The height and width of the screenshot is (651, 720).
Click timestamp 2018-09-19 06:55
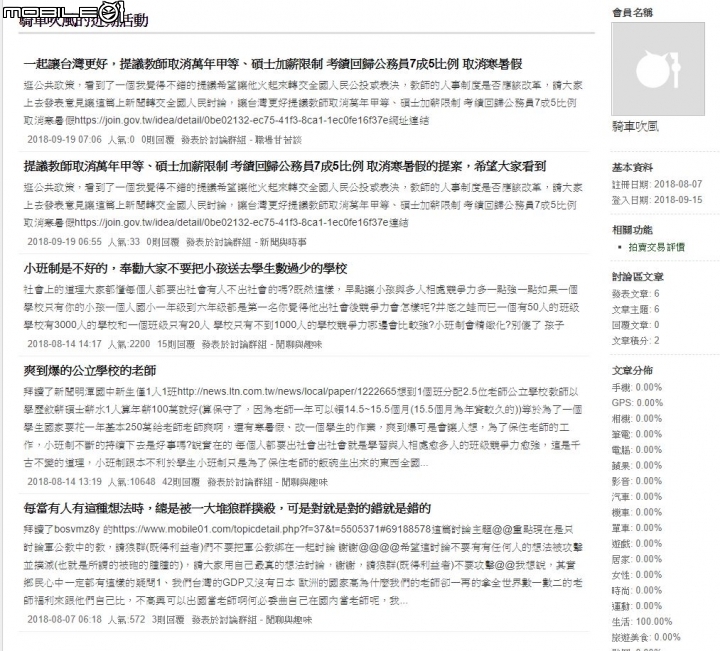coord(64,242)
